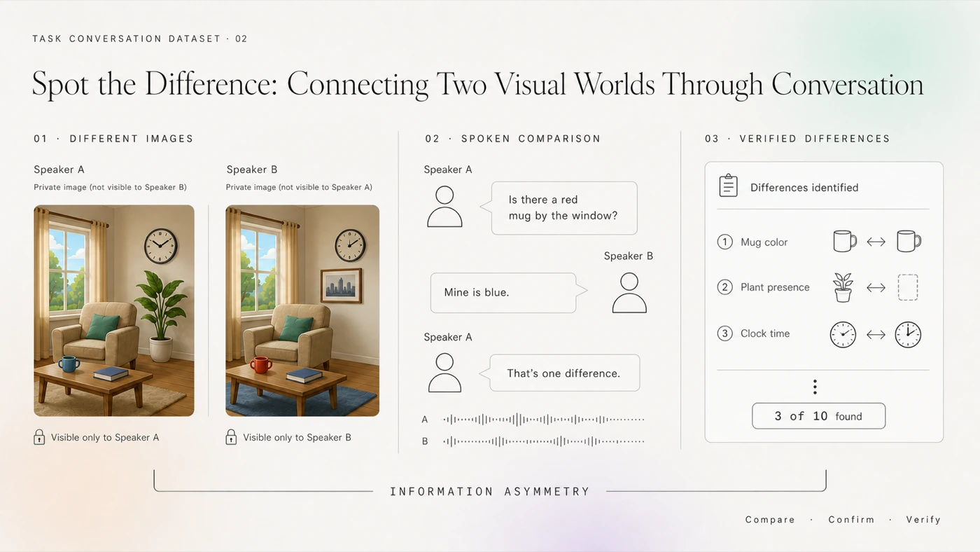Click the 03 · VERIFIED DIFFERENCES heading

797,139
